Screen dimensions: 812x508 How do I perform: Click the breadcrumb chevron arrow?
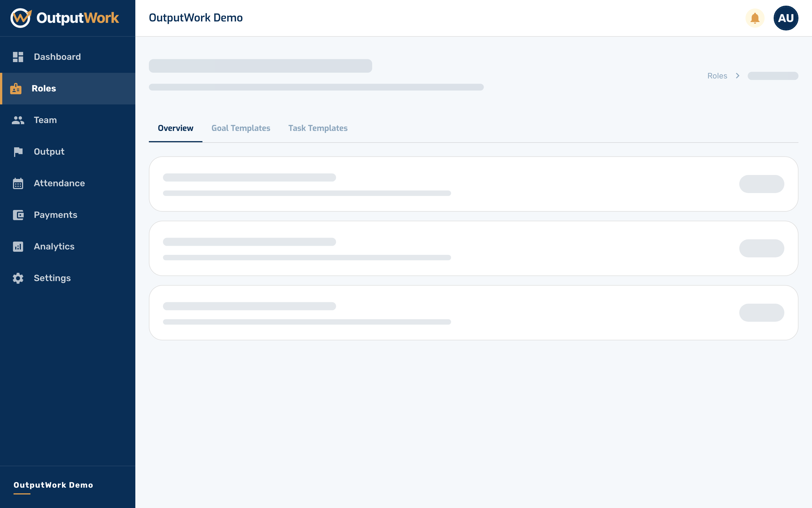click(738, 76)
